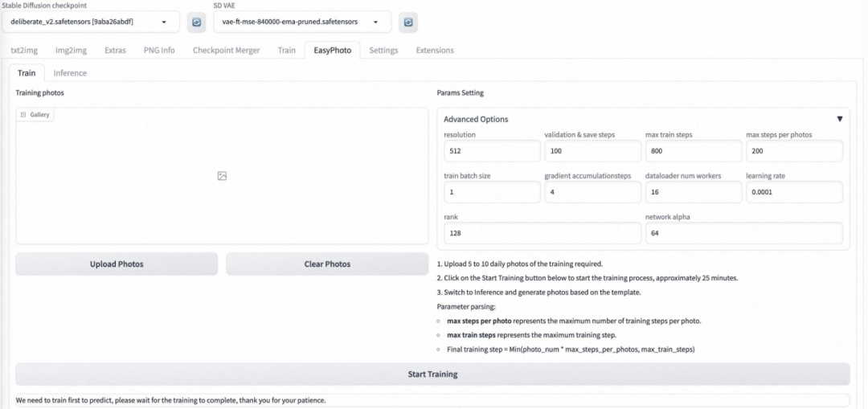The width and height of the screenshot is (868, 409).
Task: Open the SD VAE dropdown
Action: [301, 22]
